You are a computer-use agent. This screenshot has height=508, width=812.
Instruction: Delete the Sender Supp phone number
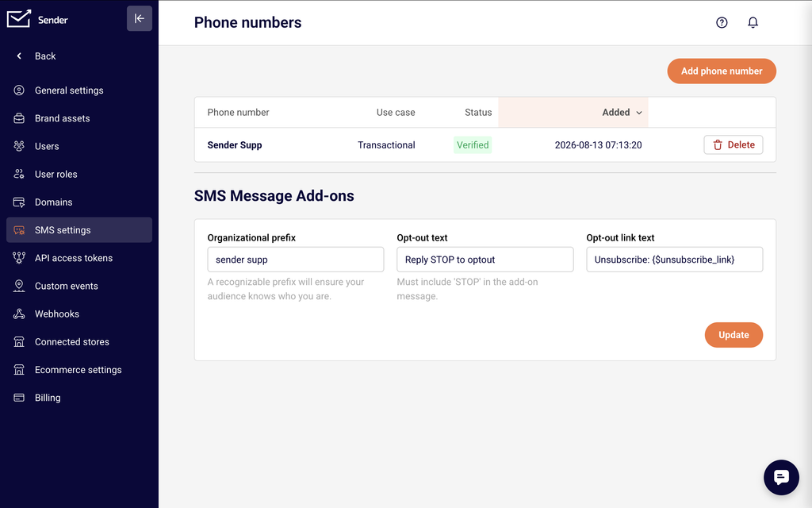click(x=733, y=145)
